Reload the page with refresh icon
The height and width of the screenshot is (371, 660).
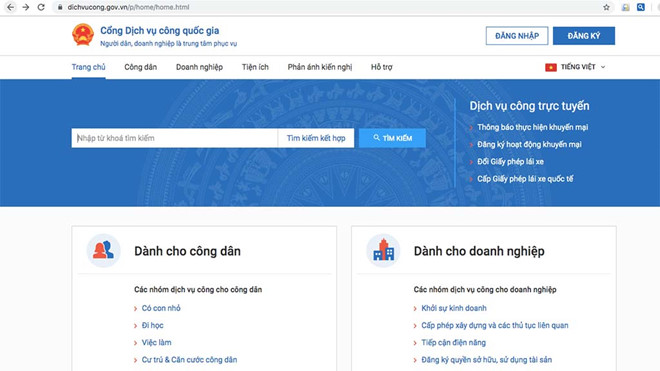pos(41,7)
